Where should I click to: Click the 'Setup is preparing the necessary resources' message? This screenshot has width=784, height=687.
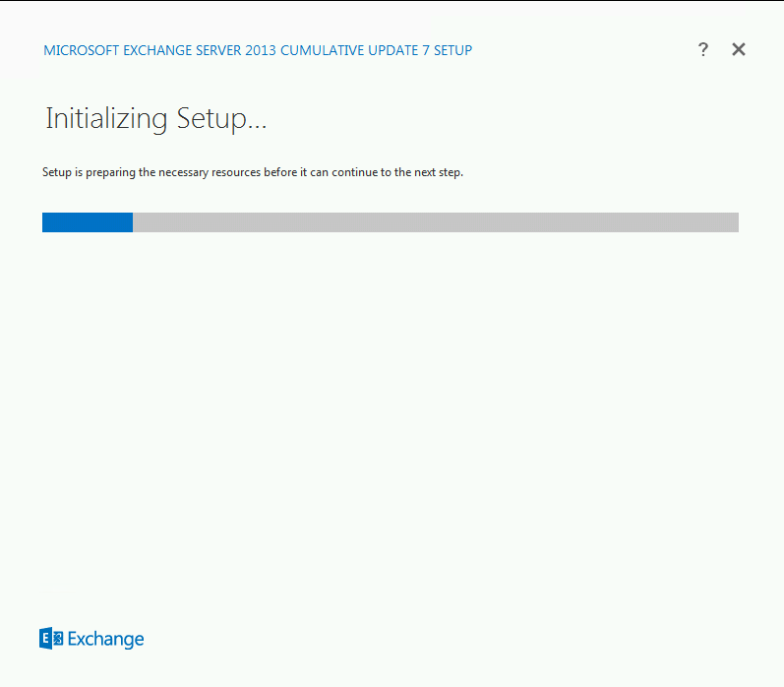[x=253, y=172]
